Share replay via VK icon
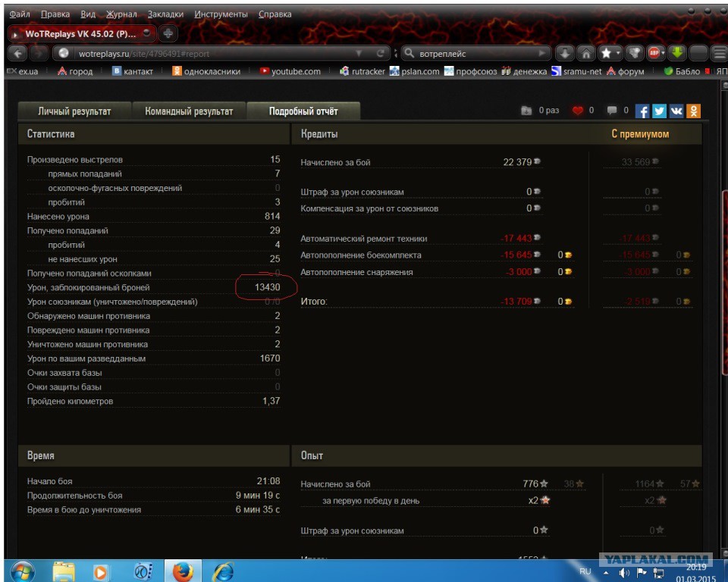728x582 pixels. coord(676,111)
